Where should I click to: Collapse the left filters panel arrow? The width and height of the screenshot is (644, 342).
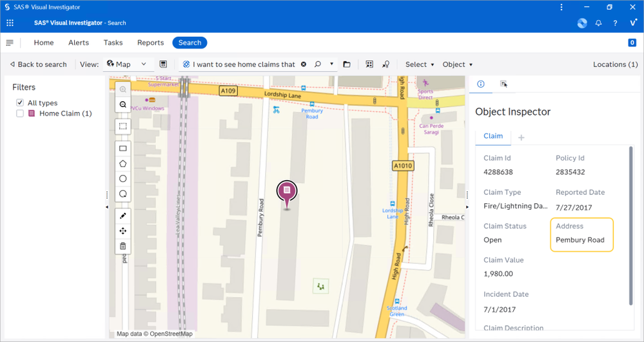click(x=107, y=206)
